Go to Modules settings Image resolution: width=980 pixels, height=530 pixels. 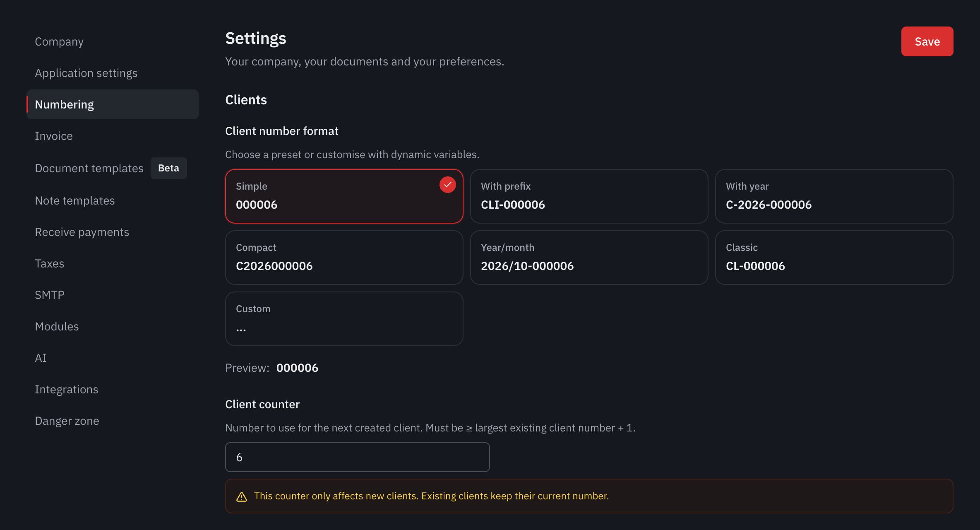[113, 326]
